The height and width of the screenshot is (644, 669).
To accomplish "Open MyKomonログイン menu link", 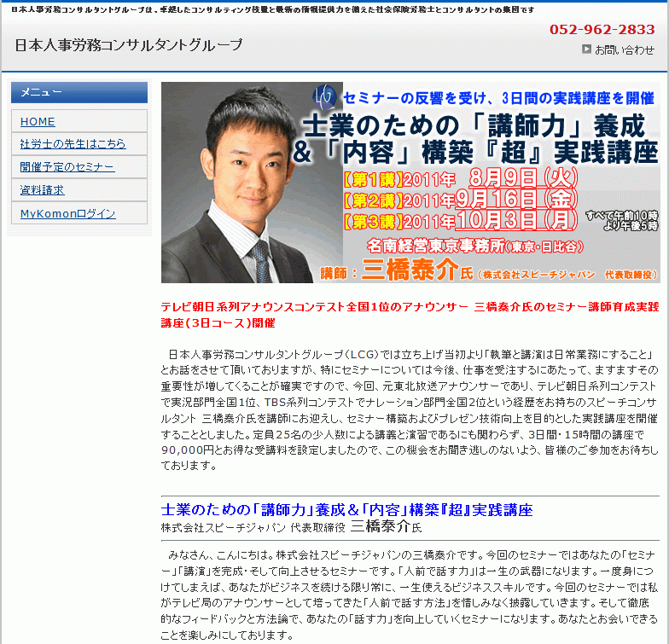I will coord(68,213).
